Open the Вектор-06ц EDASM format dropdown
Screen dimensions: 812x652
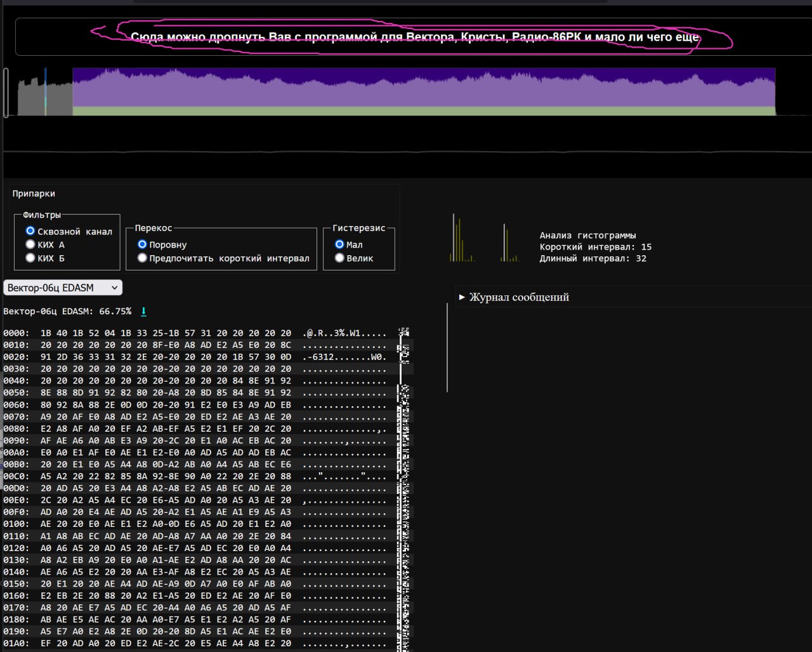63,288
